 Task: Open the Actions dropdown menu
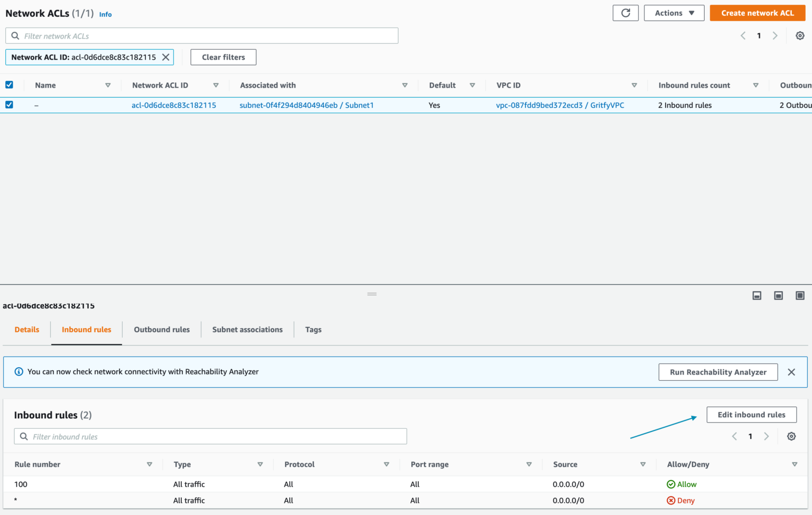pyautogui.click(x=673, y=13)
